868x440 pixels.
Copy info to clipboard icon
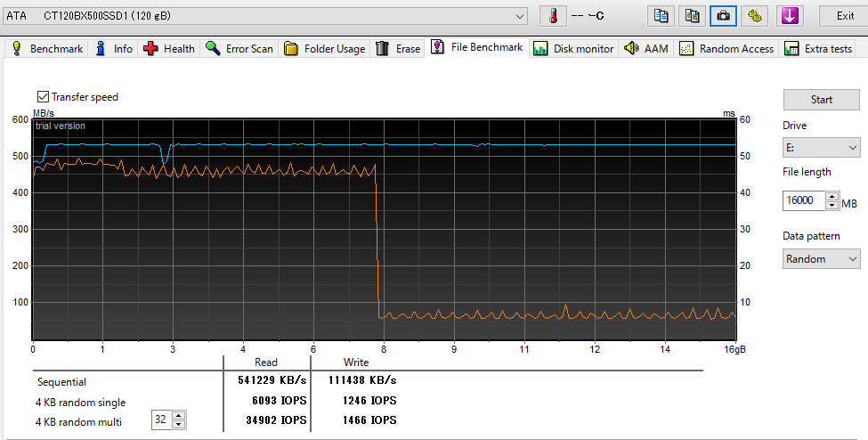pos(661,15)
